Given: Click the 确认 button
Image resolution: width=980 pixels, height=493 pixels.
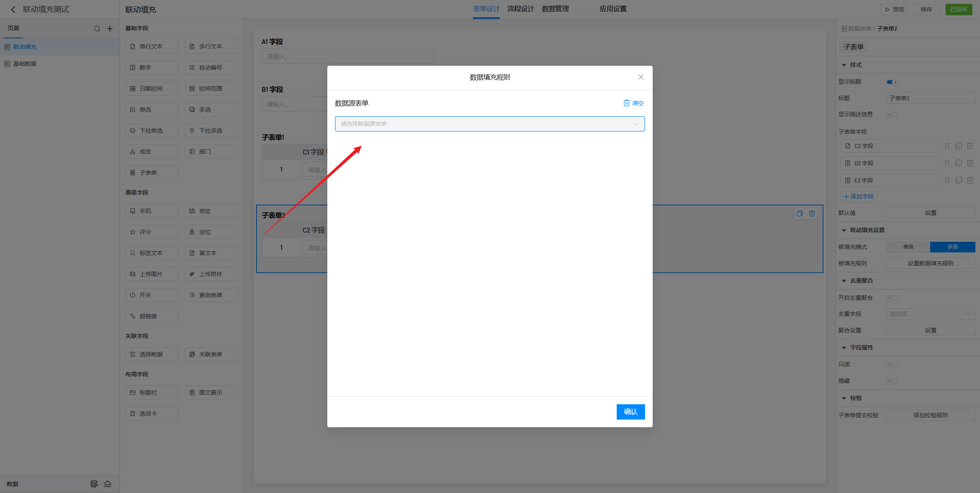Looking at the screenshot, I should point(630,412).
